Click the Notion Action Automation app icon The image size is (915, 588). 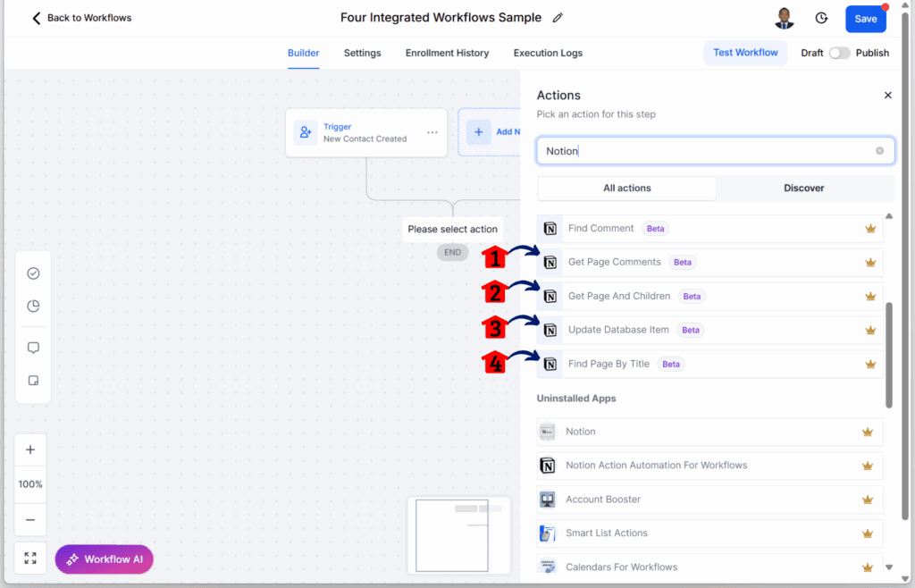click(548, 466)
